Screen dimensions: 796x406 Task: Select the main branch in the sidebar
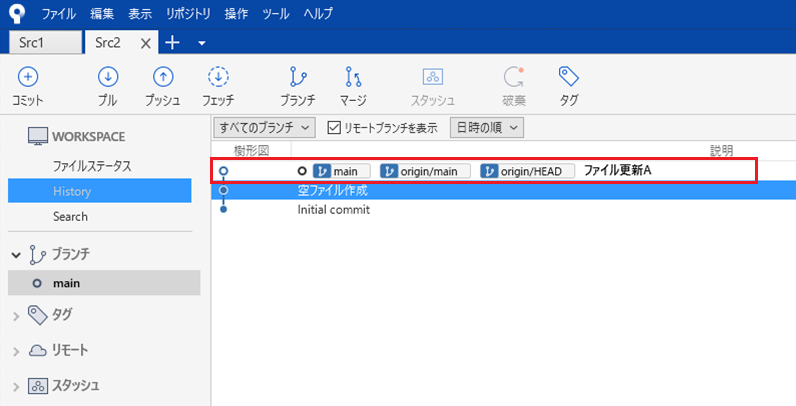tap(104, 283)
